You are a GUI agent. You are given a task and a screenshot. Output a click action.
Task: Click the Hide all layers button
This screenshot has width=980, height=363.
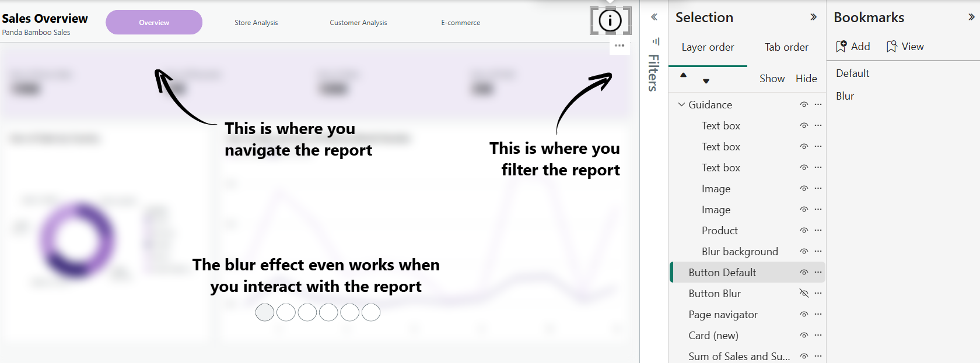point(806,79)
